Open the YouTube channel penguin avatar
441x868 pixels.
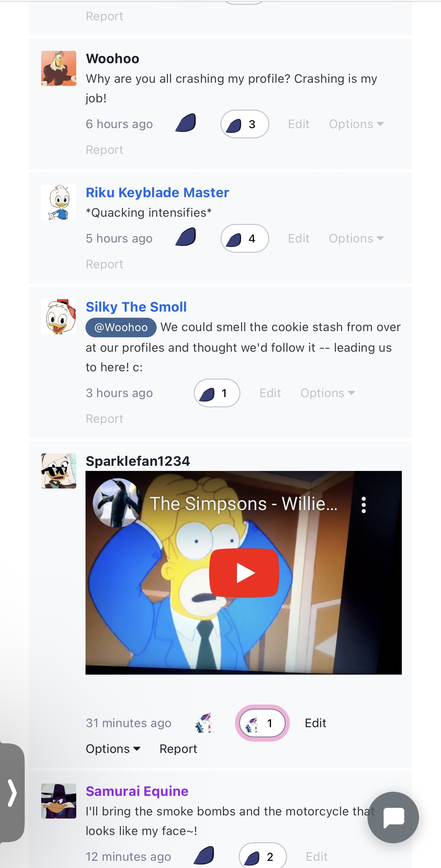117,503
